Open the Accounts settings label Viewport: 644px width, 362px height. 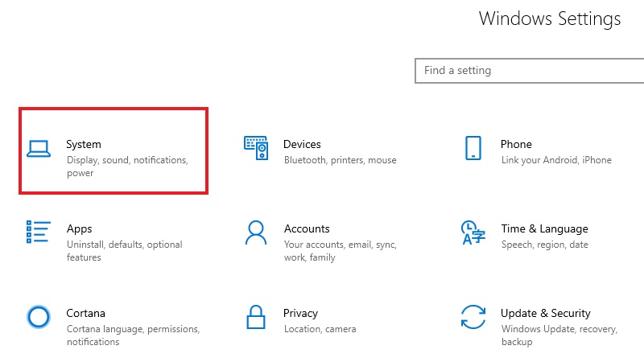(x=307, y=228)
